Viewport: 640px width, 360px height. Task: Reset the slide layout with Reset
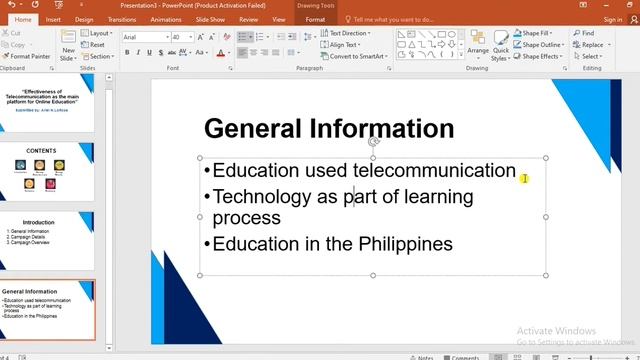tap(93, 45)
